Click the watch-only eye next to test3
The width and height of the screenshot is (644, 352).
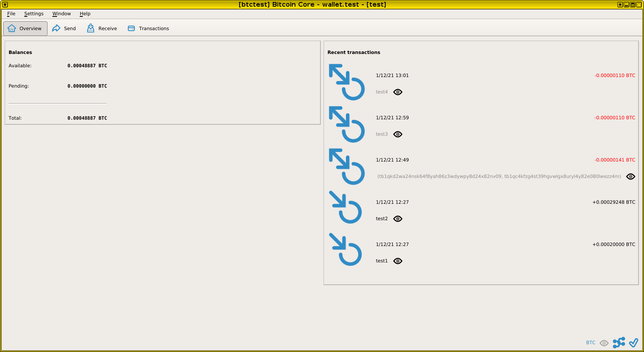398,135
